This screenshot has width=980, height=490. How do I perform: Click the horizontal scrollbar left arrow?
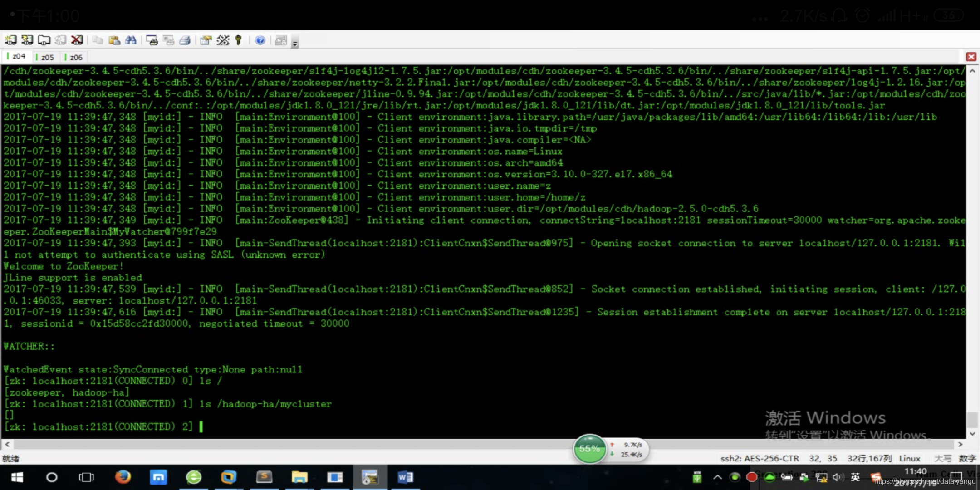coord(7,444)
